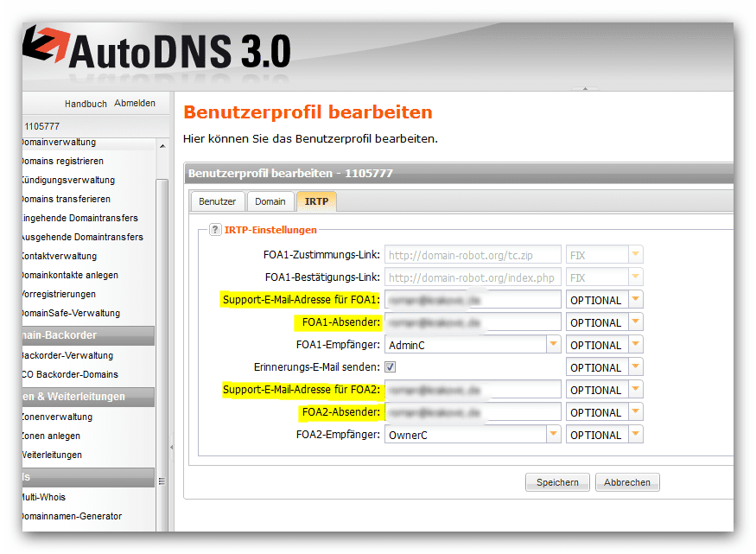Focus the FOA2-Absender input field
The width and height of the screenshot is (756, 554).
pos(473,411)
